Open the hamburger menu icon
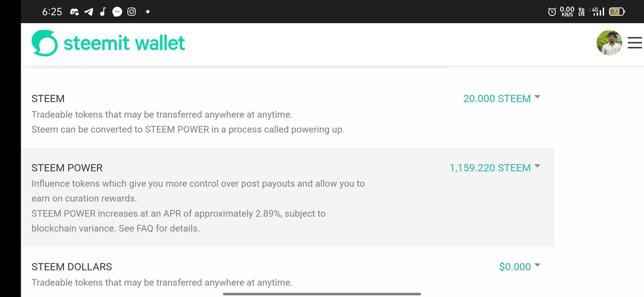 (634, 43)
